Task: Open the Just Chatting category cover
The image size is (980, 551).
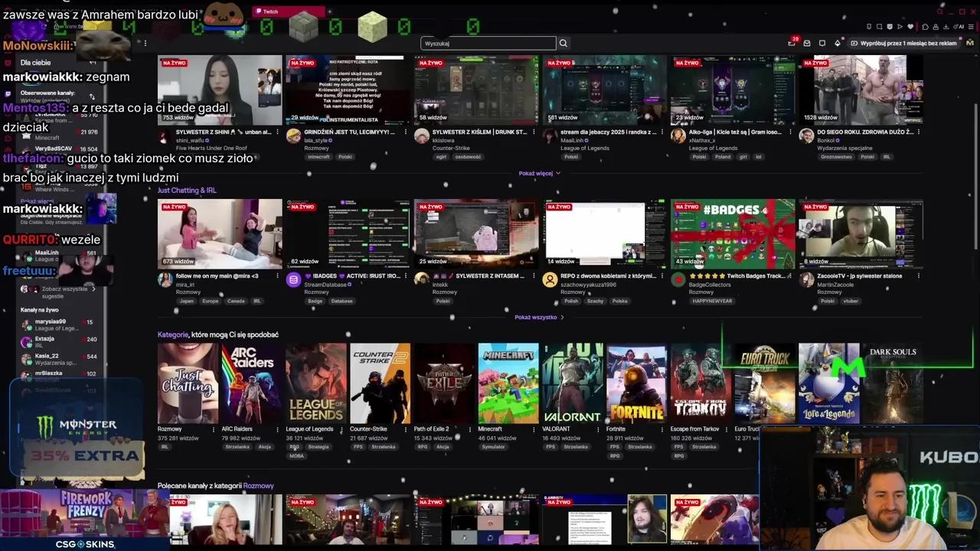Action: coord(188,383)
